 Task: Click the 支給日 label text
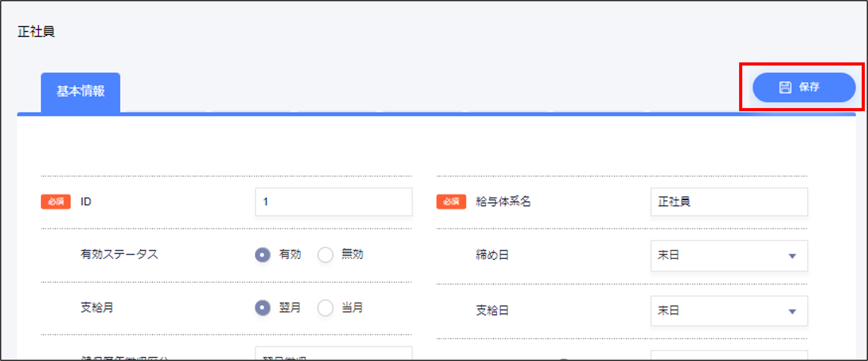(x=492, y=310)
